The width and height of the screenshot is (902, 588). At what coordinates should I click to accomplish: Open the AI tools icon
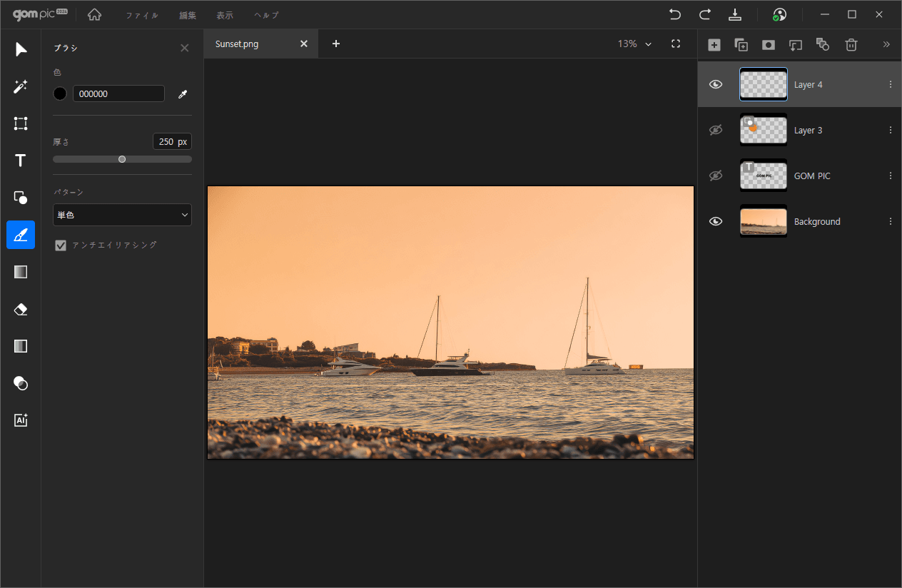21,420
